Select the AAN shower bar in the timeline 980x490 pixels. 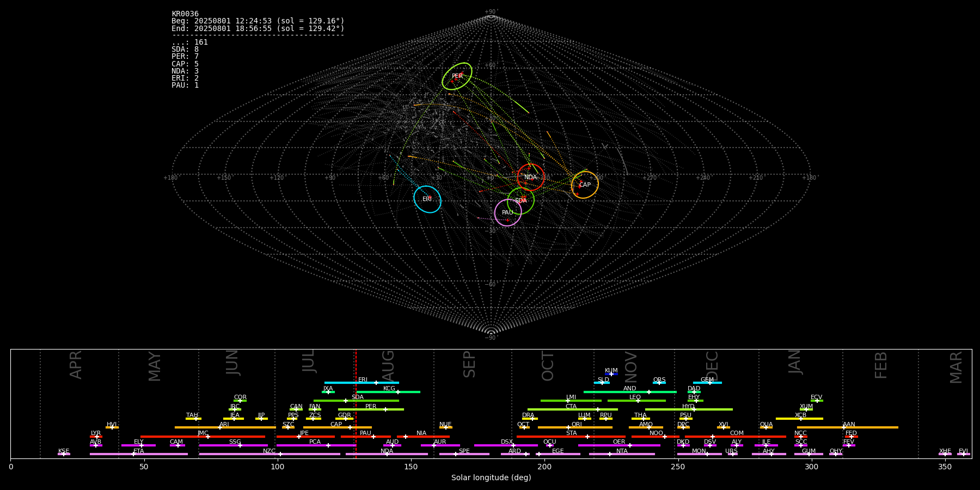[848, 427]
